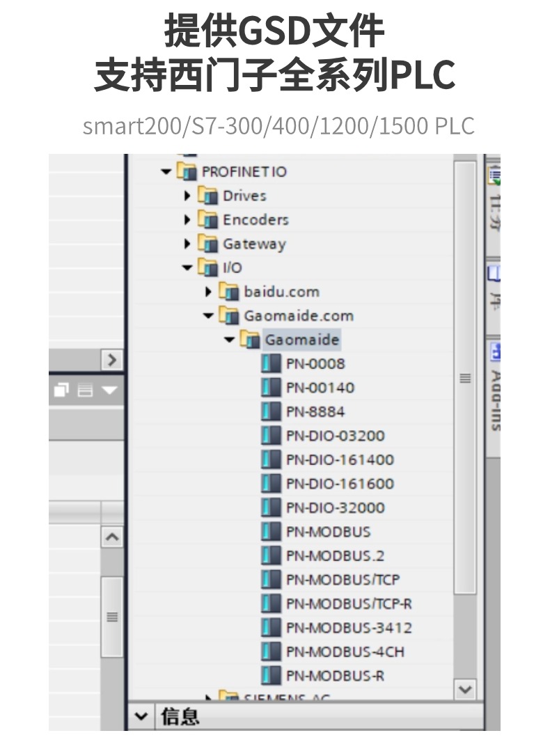Viewport: 550px width, 756px height.
Task: Click the catalog vertical scrollbar thumb
Action: tap(465, 378)
